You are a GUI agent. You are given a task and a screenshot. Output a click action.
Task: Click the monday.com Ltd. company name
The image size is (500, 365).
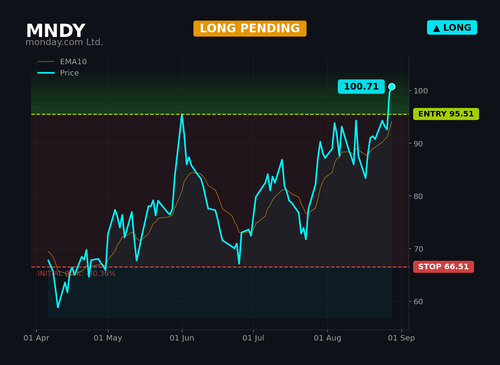pyautogui.click(x=64, y=42)
